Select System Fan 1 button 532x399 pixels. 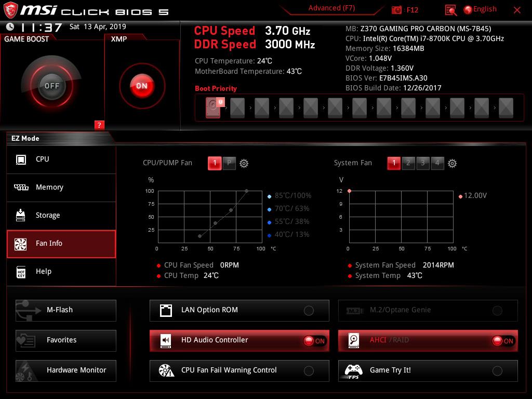click(x=394, y=163)
